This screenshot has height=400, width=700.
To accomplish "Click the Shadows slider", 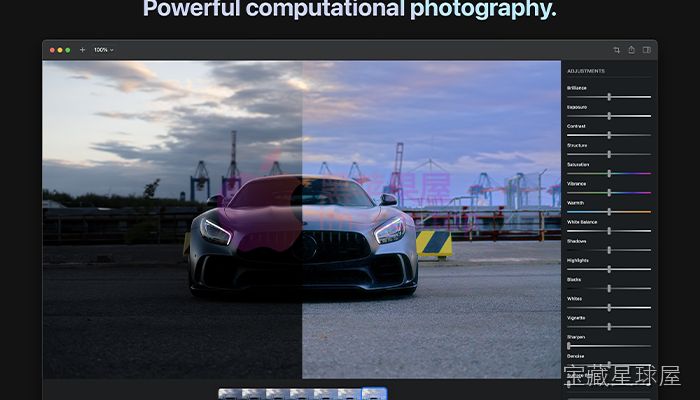I will 609,250.
